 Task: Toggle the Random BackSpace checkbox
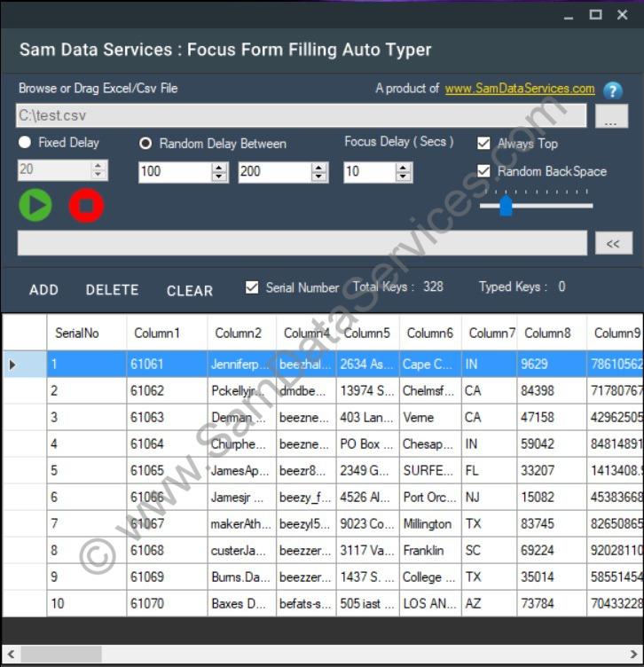click(x=483, y=171)
